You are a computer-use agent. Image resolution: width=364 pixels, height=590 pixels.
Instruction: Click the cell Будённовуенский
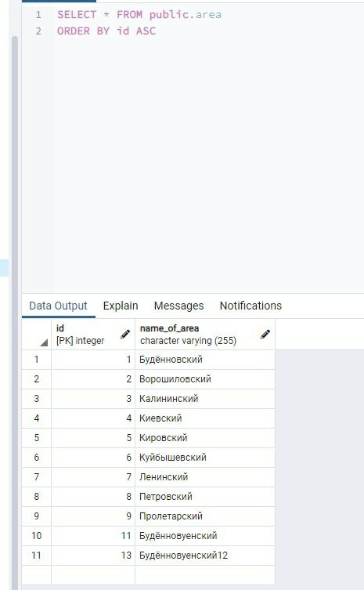(x=205, y=536)
